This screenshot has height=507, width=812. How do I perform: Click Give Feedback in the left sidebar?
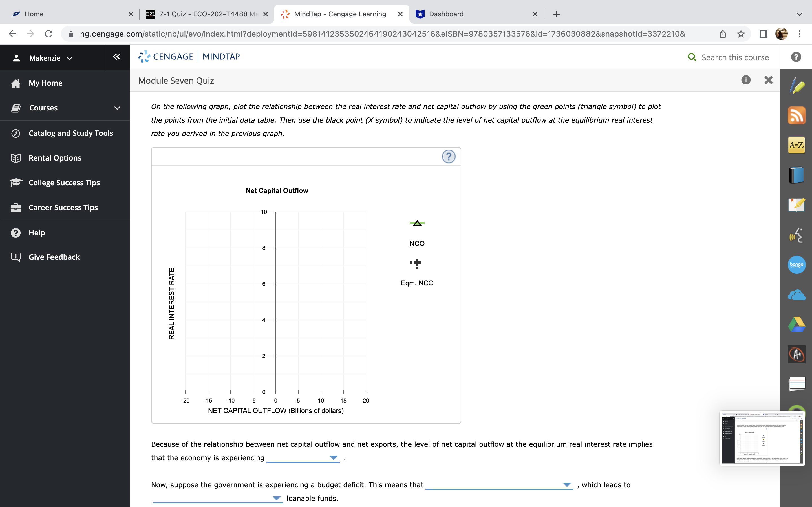click(x=54, y=257)
